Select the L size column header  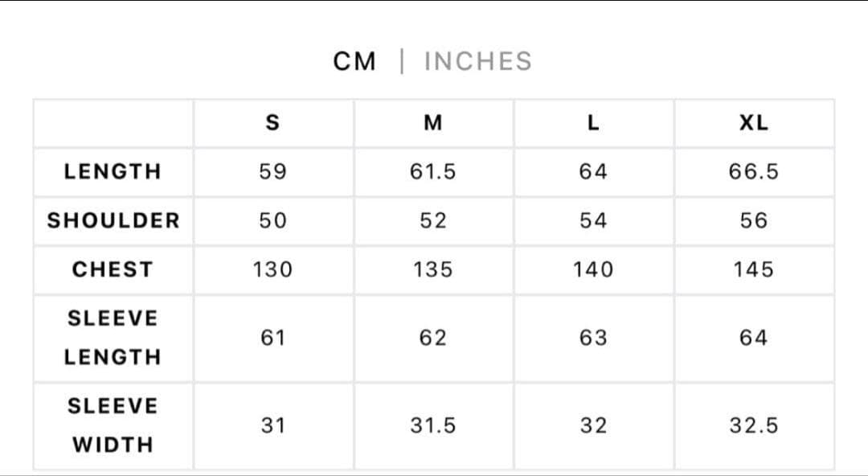point(593,123)
